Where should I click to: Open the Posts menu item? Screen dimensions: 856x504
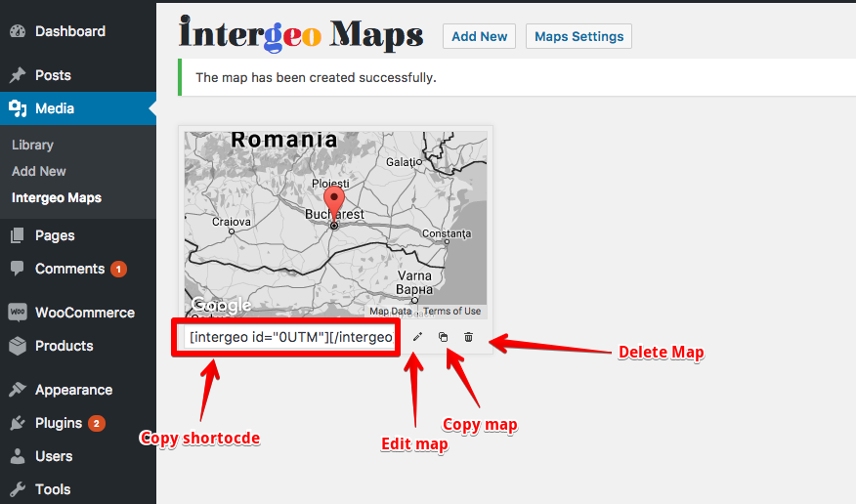tap(53, 75)
